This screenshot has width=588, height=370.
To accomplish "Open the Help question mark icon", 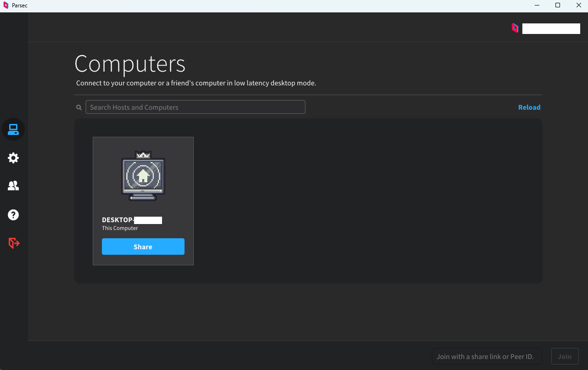I will click(13, 214).
